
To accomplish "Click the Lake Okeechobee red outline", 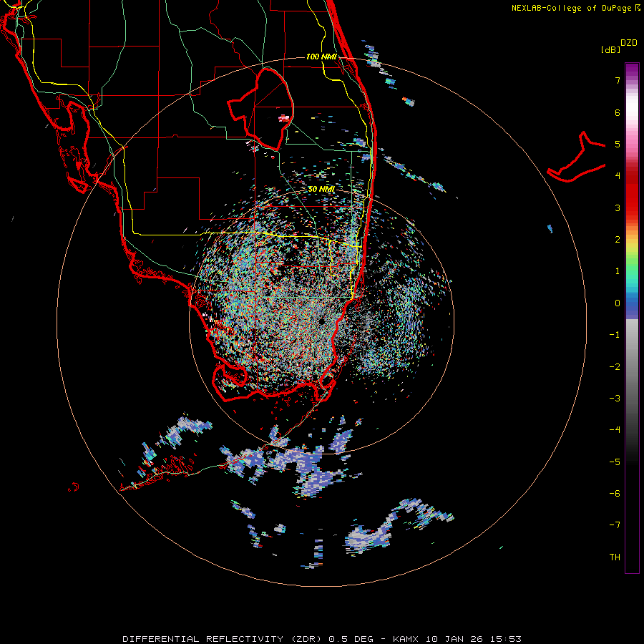I will tap(260, 109).
